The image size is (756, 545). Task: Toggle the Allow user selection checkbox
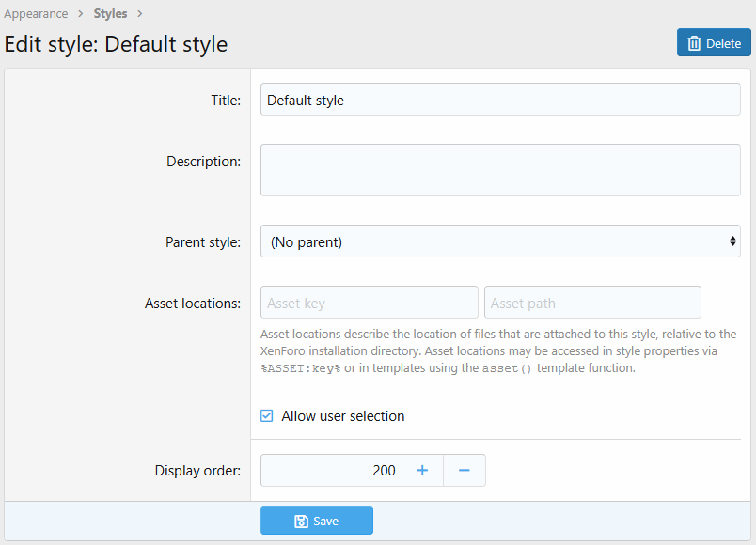[x=267, y=415]
